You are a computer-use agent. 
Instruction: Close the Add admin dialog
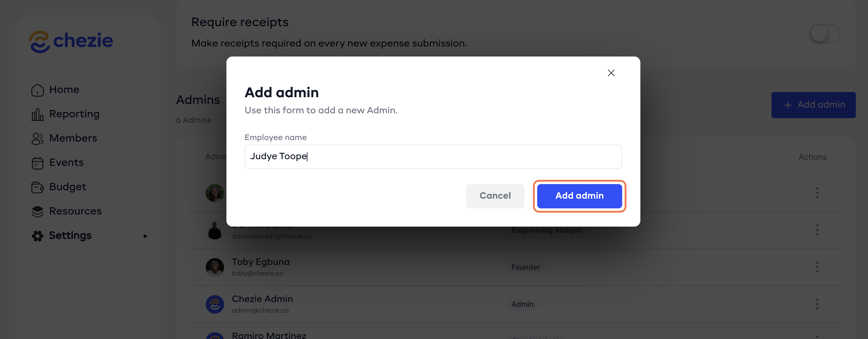611,73
